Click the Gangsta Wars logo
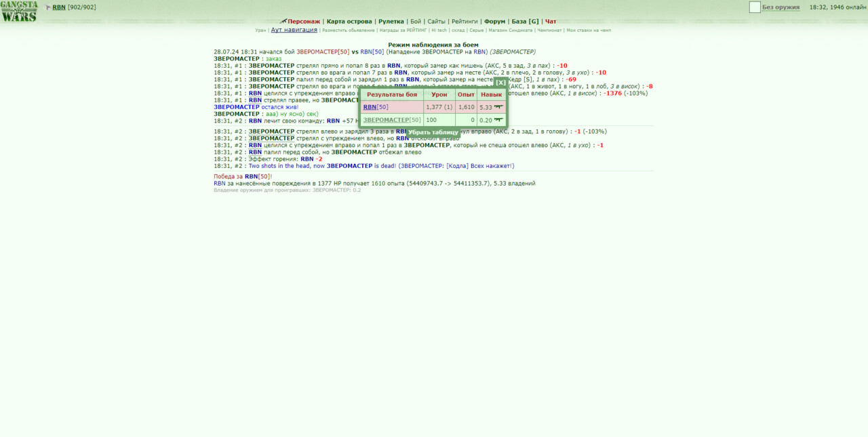The image size is (868, 437). click(x=19, y=11)
